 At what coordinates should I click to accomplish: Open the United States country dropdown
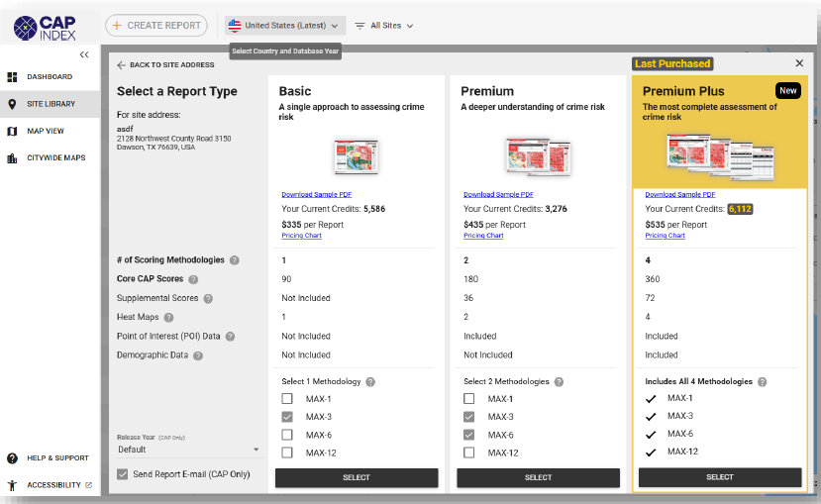pos(283,26)
